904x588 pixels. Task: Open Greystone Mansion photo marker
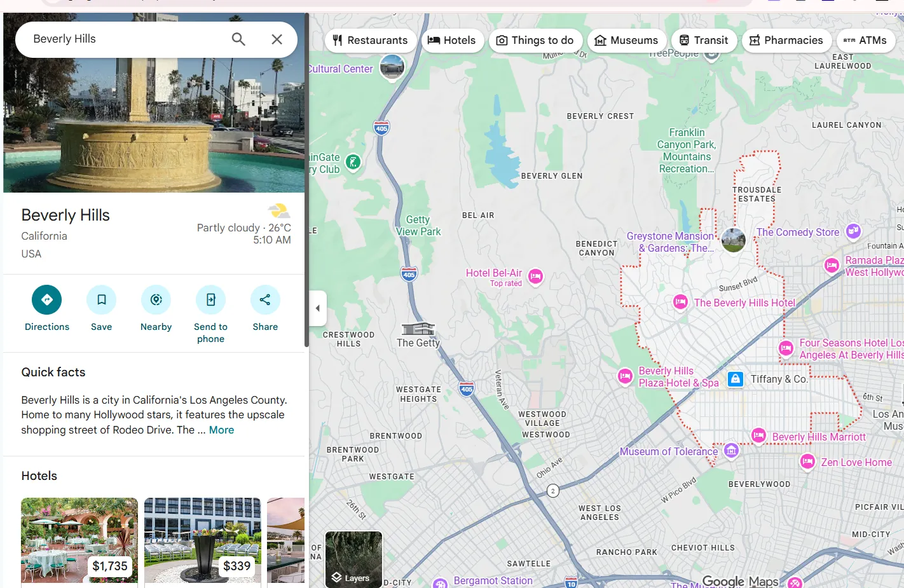point(733,240)
